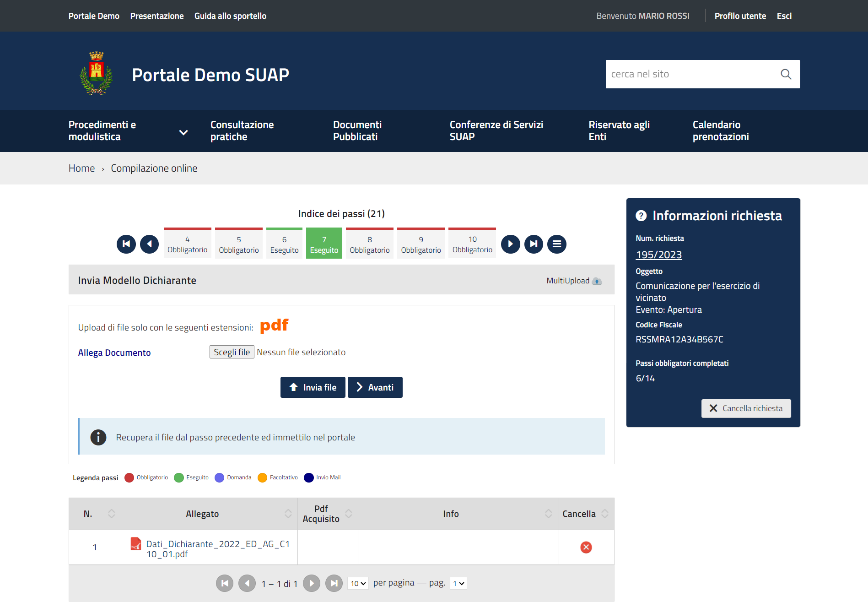
Task: Select step 8 Obbligatorio tab
Action: 369,244
